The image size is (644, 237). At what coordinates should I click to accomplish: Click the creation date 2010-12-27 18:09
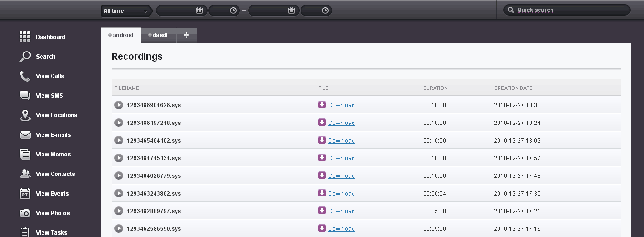pos(517,141)
